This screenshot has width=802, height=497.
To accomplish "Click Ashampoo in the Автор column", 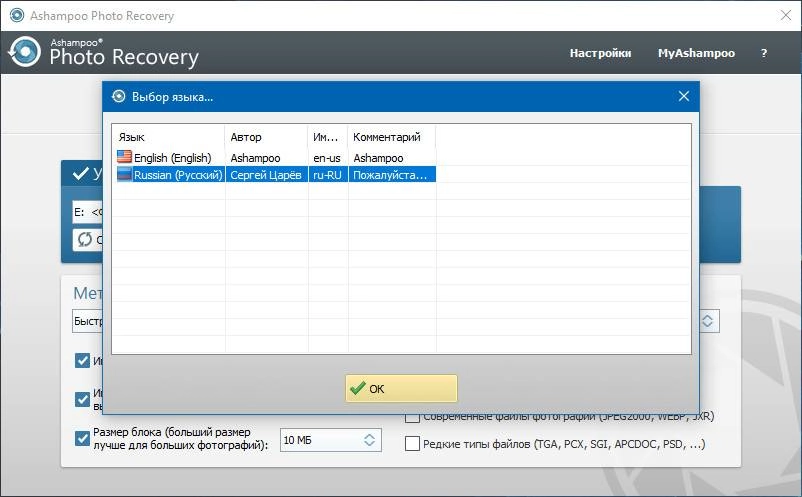I will (255, 158).
